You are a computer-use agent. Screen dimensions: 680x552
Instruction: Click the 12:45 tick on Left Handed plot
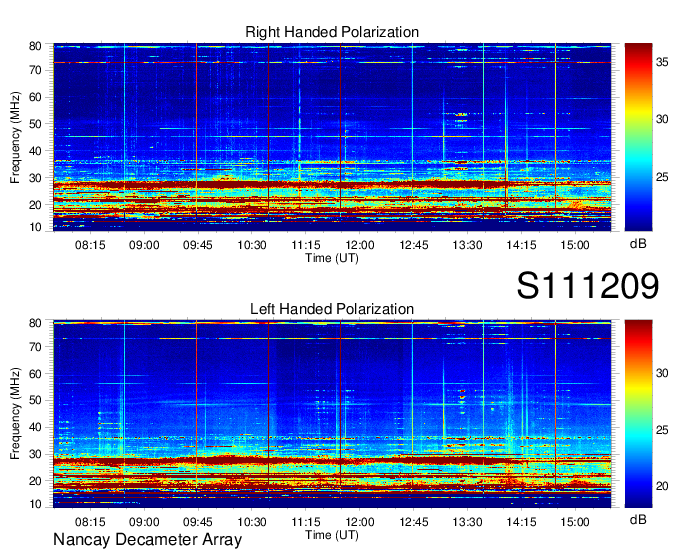pyautogui.click(x=414, y=522)
